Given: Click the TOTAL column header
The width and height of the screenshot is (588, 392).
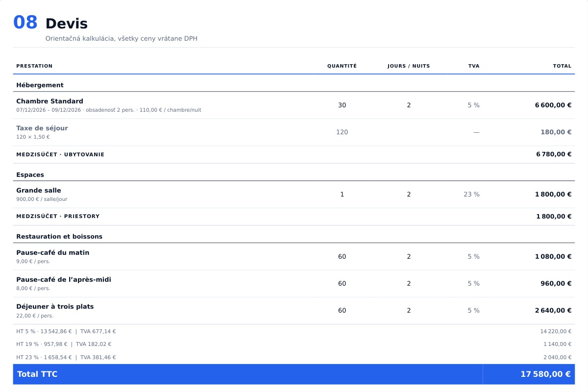Looking at the screenshot, I should click(x=562, y=66).
